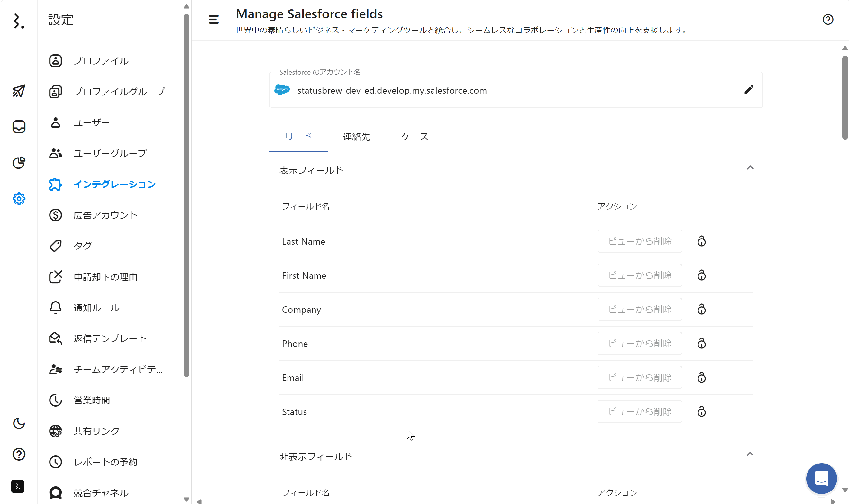Open the publish paper-plane icon in left rail
Image resolution: width=849 pixels, height=504 pixels.
(x=19, y=91)
